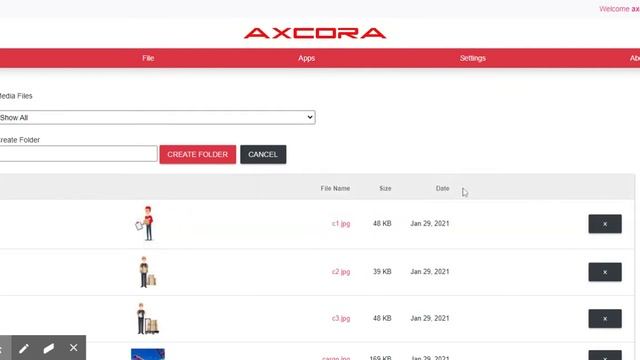Click the Size column header
The image size is (640, 360).
coord(385,188)
